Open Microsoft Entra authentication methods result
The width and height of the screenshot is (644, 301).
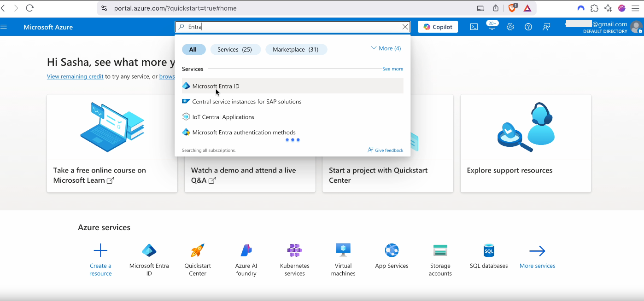pos(293,132)
